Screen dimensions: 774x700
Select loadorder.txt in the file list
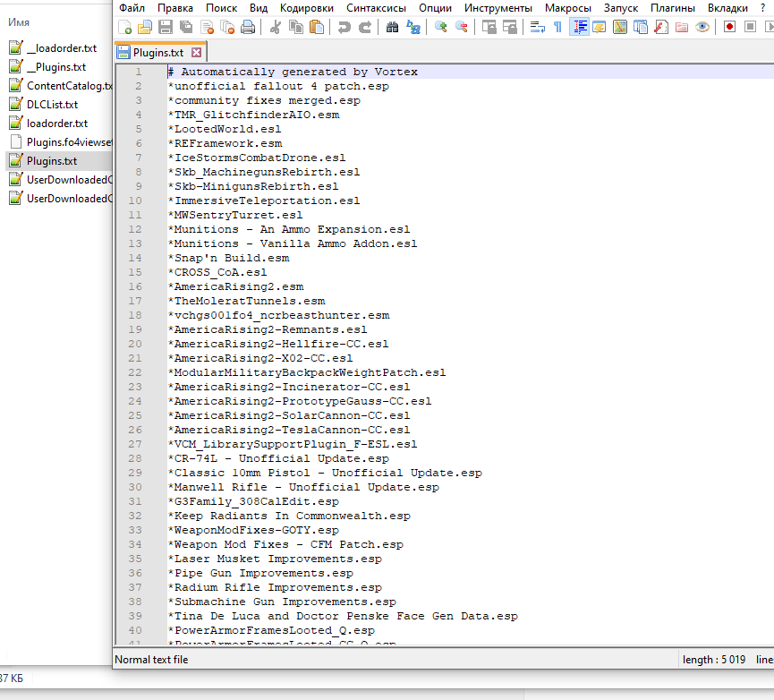(57, 123)
